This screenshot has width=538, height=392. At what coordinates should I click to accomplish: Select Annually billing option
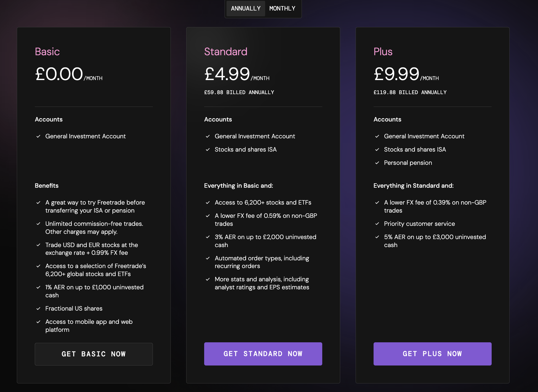246,9
